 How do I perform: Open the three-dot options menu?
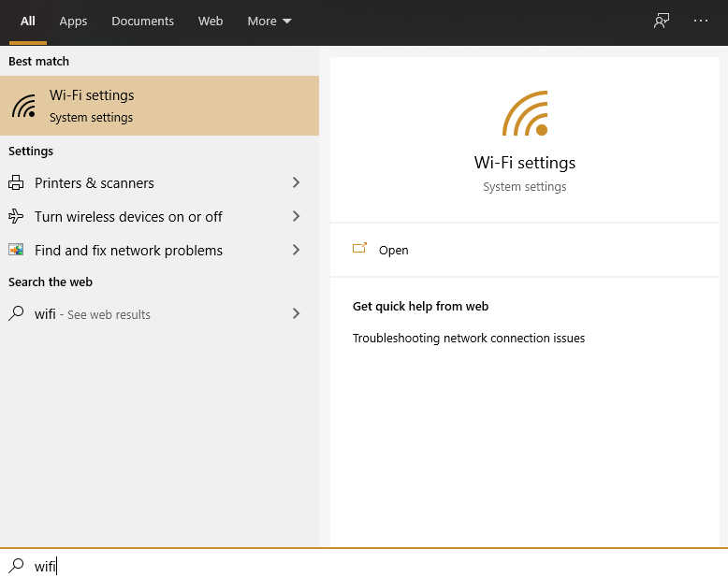coord(701,21)
